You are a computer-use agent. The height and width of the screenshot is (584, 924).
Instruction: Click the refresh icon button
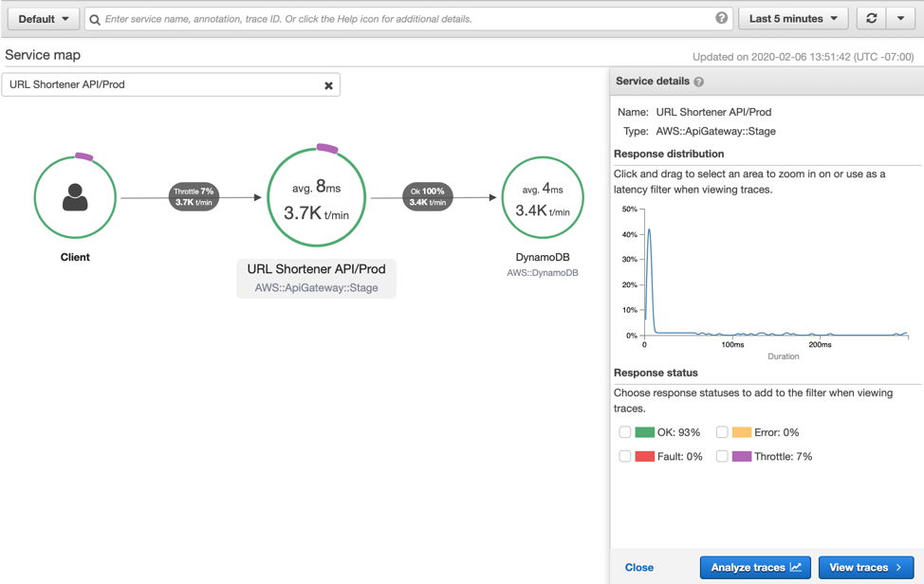pyautogui.click(x=871, y=19)
